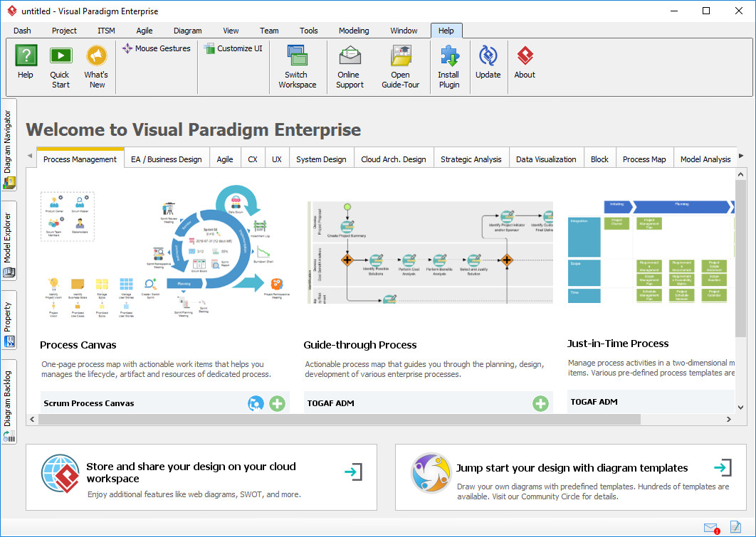The height and width of the screenshot is (537, 756).
Task: Click the vertical scrollbar up arrow
Action: [741, 174]
